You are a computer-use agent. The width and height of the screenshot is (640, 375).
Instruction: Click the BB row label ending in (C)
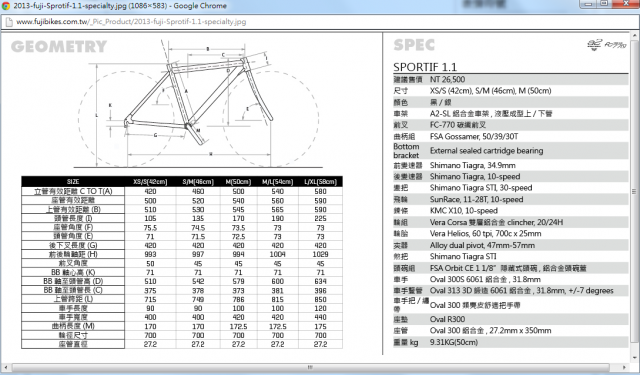coord(73,290)
